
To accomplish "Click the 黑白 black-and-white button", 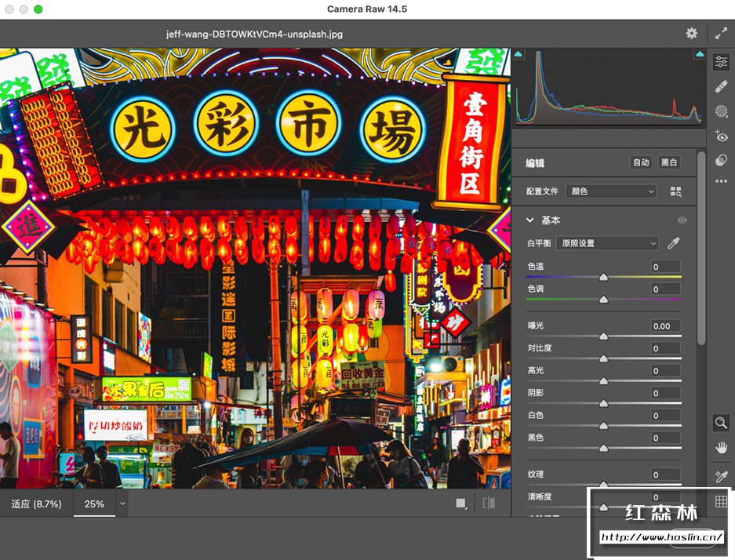I will [668, 162].
